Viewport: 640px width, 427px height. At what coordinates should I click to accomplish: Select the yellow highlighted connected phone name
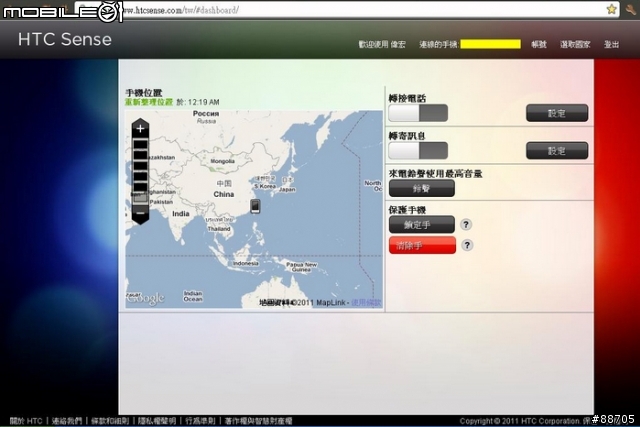pyautogui.click(x=490, y=44)
